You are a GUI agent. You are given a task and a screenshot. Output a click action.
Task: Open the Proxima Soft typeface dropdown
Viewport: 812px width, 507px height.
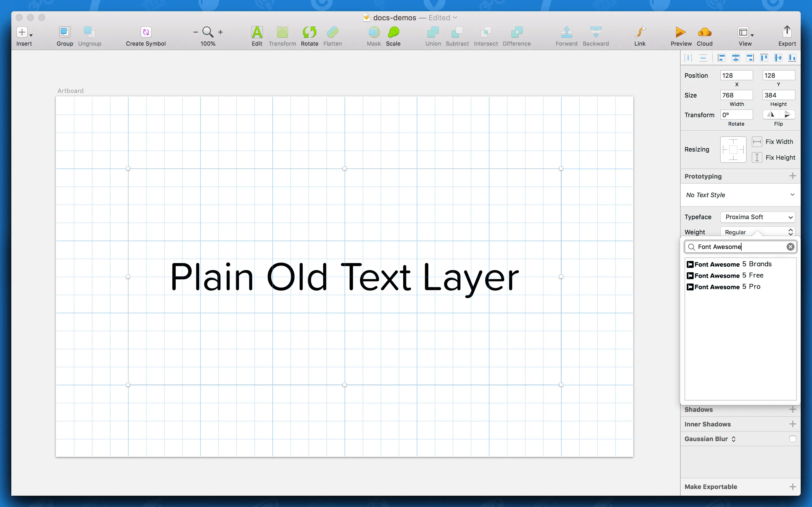click(757, 217)
